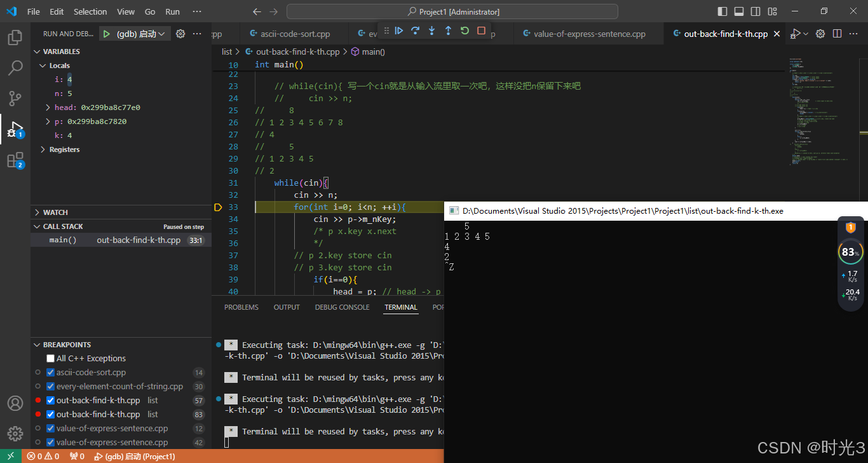Viewport: 868px width, 463px height.
Task: Toggle secondary side bar layout icon
Action: (756, 11)
